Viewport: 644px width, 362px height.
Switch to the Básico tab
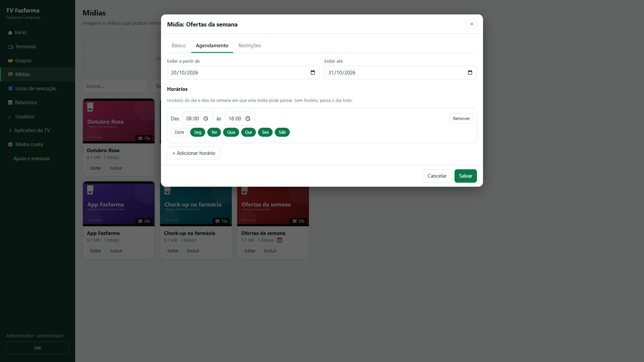coord(179,46)
